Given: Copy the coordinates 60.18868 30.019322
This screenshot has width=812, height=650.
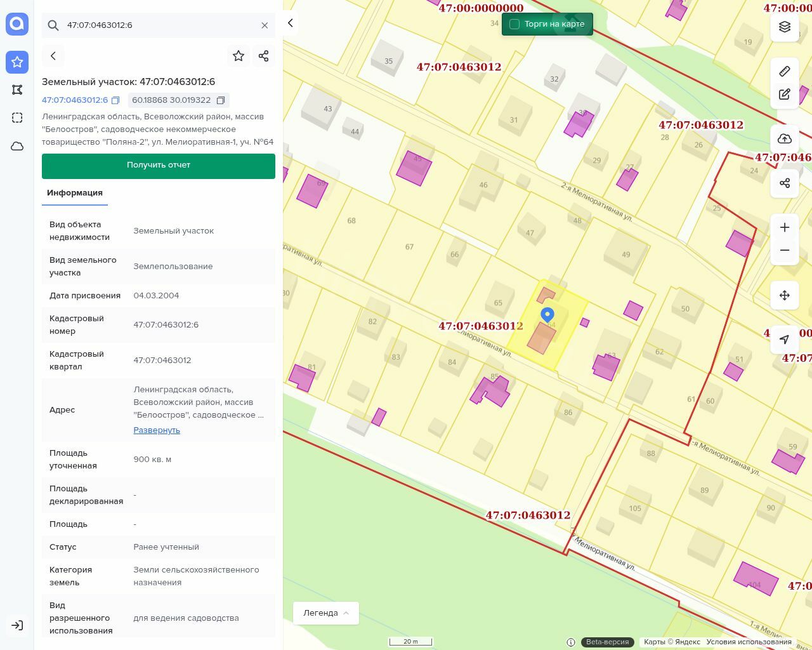Looking at the screenshot, I should pos(221,100).
